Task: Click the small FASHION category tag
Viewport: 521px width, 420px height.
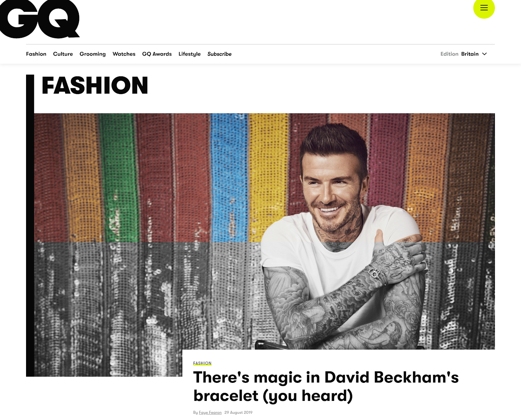Action: click(x=202, y=363)
